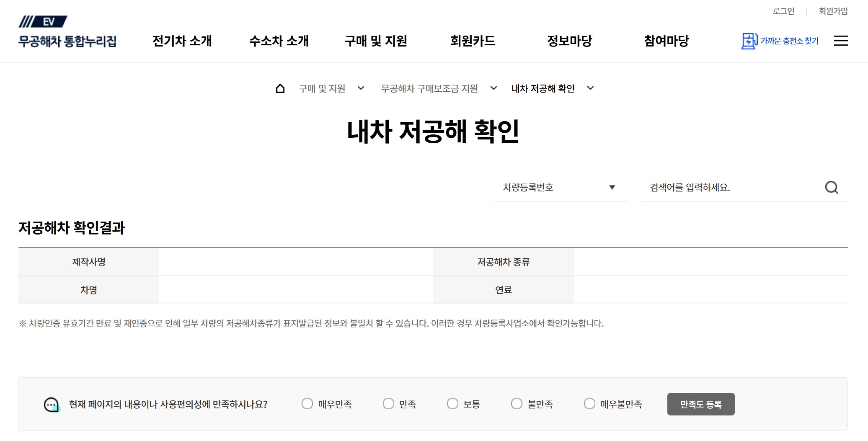Choose 매우불만족 in the satisfaction survey

[x=590, y=404]
